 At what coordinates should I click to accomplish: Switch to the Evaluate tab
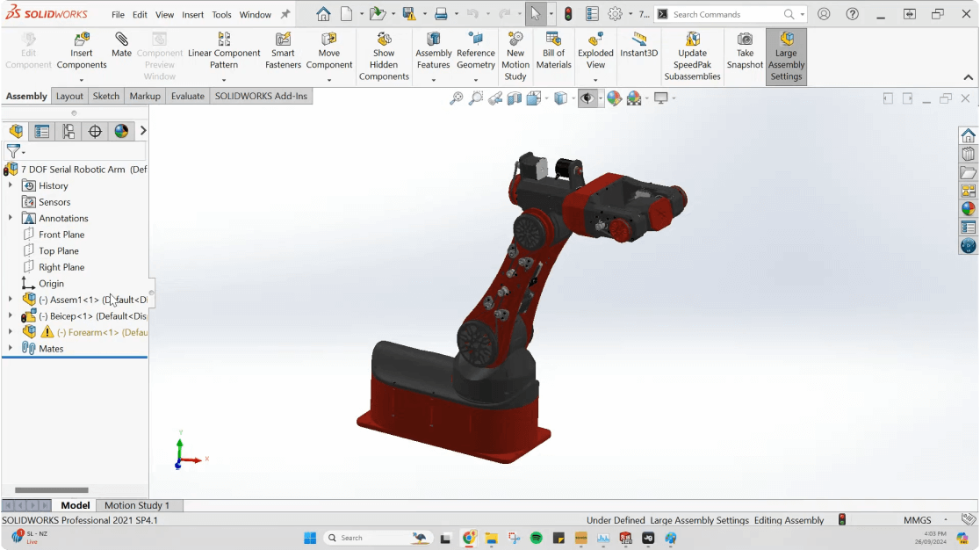188,96
